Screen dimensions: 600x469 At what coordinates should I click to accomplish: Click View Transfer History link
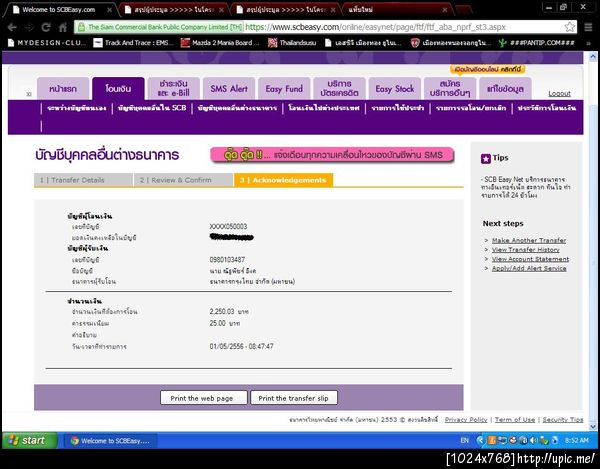pos(525,250)
